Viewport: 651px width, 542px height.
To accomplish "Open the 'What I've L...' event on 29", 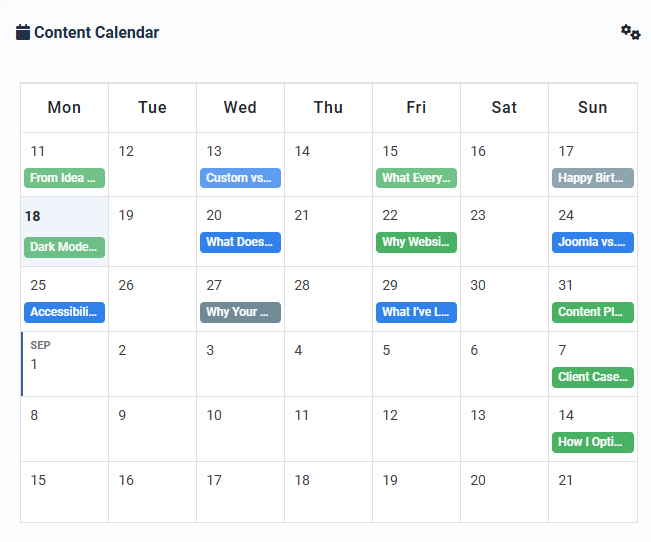I will coord(416,312).
